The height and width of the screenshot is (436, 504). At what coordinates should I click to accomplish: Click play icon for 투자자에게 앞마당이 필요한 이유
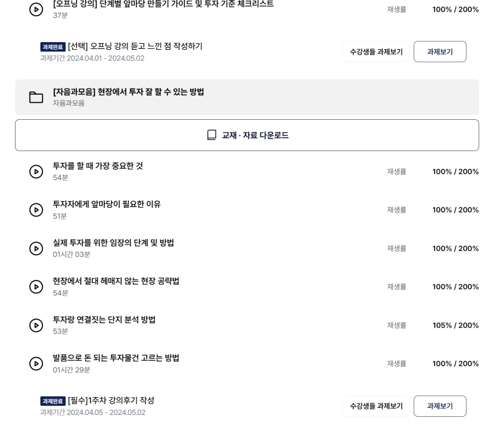[36, 210]
